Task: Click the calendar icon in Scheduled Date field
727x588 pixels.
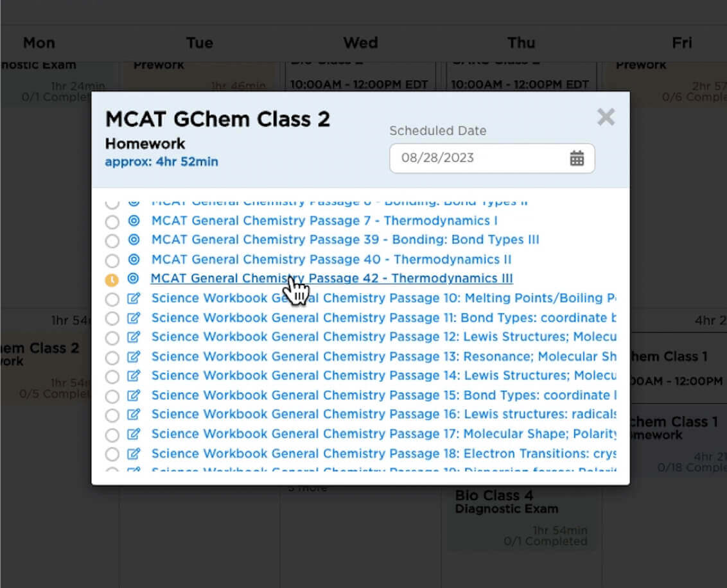Action: [577, 158]
